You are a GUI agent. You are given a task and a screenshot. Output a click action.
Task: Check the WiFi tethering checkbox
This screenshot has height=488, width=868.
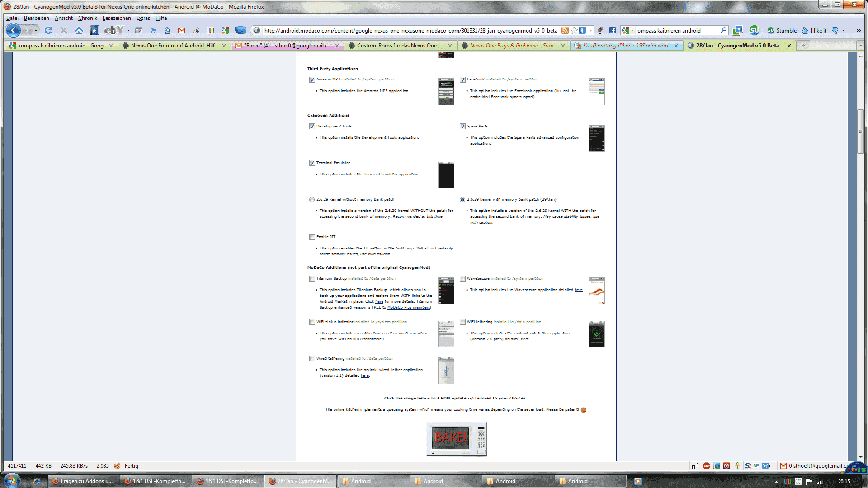coord(462,322)
